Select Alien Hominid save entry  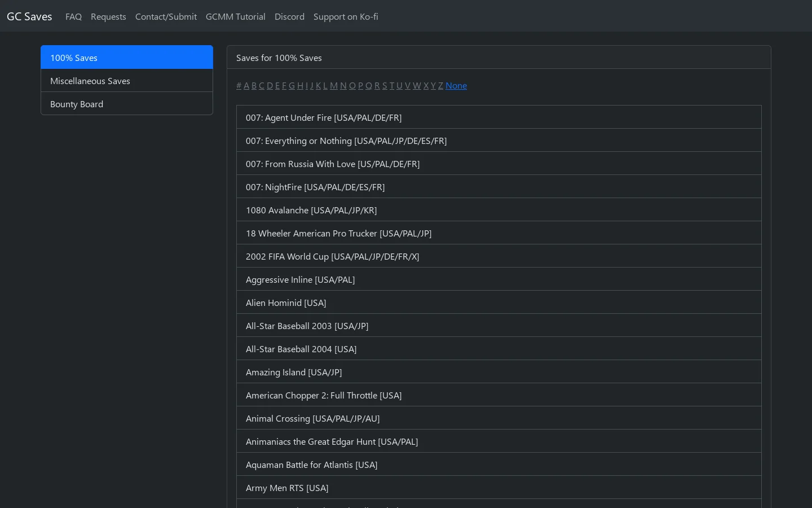499,303
